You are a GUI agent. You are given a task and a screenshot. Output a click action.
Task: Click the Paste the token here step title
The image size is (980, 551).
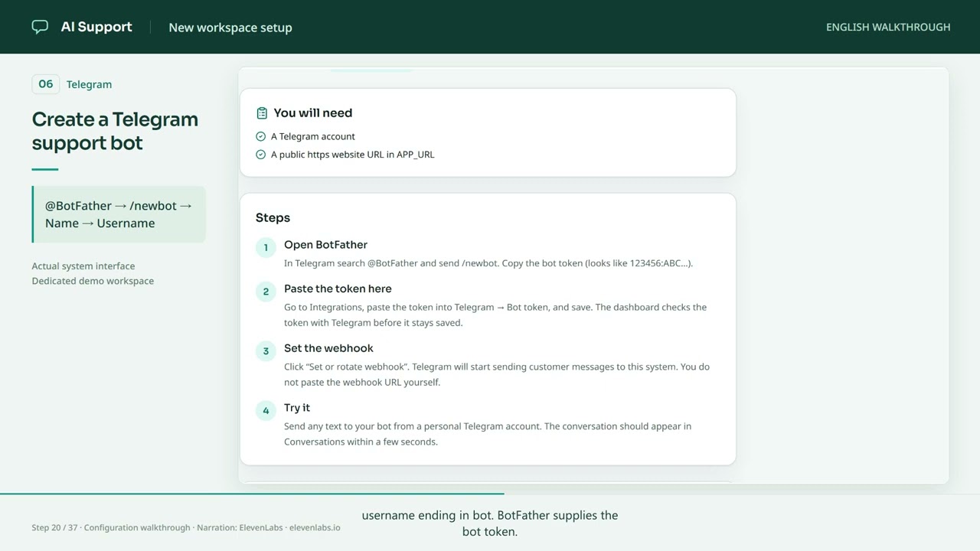coord(338,289)
